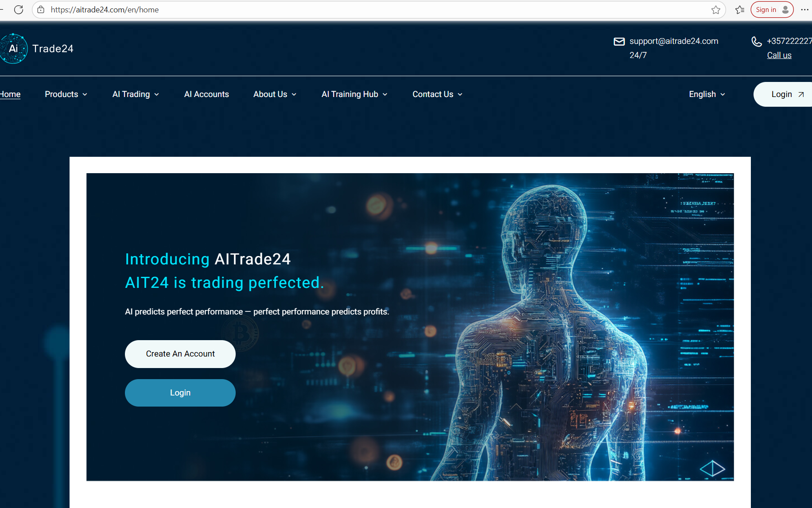
Task: Open browser settings ellipsis menu
Action: (x=804, y=10)
